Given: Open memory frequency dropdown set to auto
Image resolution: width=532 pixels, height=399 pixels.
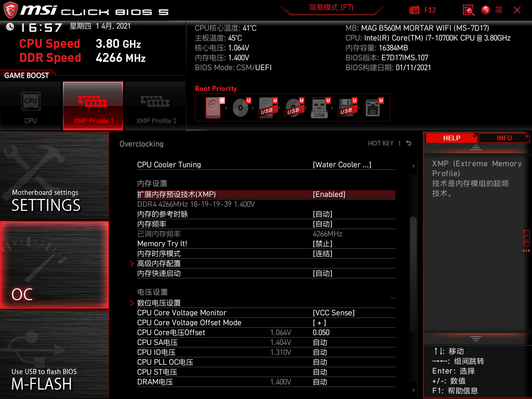Looking at the screenshot, I should [322, 224].
